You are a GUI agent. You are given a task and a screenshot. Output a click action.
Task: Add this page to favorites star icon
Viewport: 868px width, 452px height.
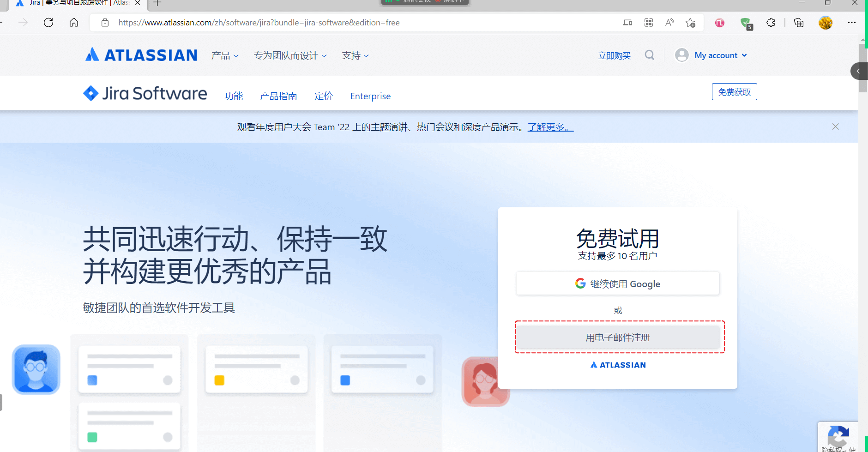(x=691, y=23)
